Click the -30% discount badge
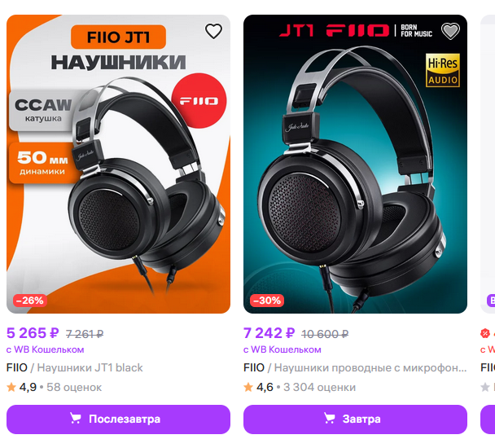 click(267, 301)
